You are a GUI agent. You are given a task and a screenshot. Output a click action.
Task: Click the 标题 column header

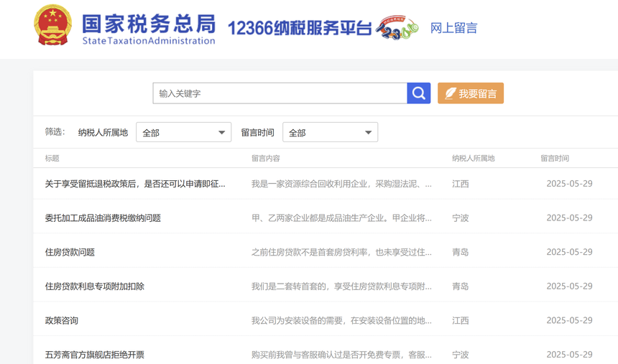[52, 159]
